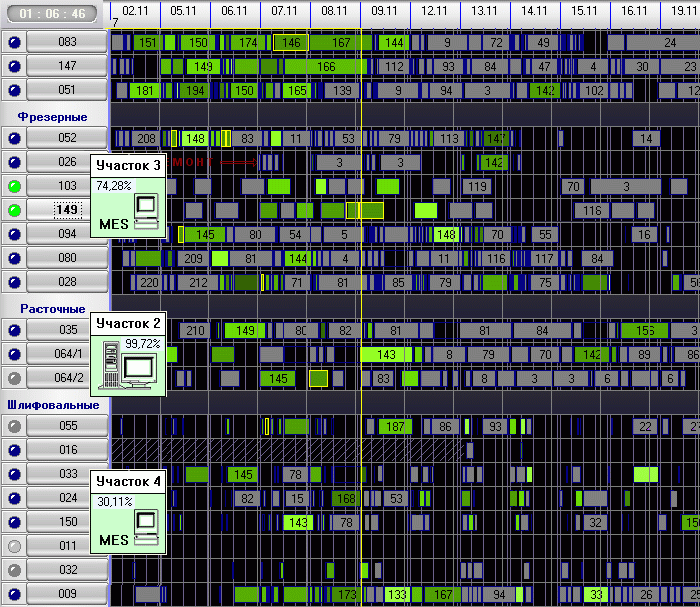Toggle the gray indicator for machine 032
700x607 pixels.
(x=14, y=570)
